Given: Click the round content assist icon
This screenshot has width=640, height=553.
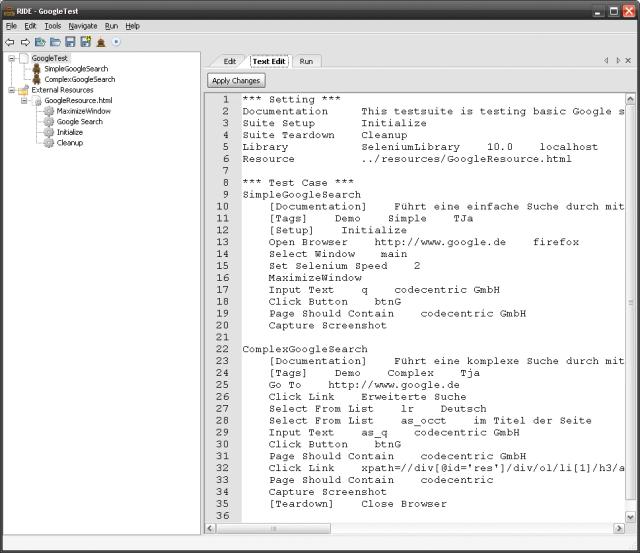Looking at the screenshot, I should [116, 42].
